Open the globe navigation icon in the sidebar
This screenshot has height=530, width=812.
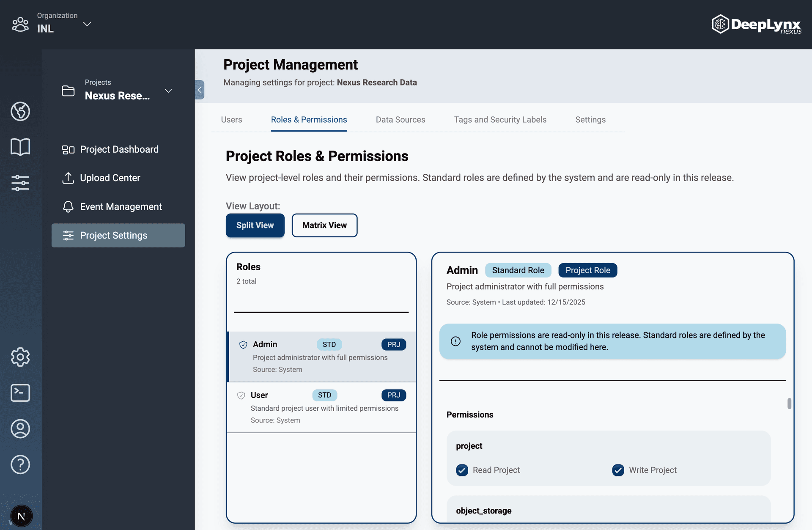(x=20, y=112)
